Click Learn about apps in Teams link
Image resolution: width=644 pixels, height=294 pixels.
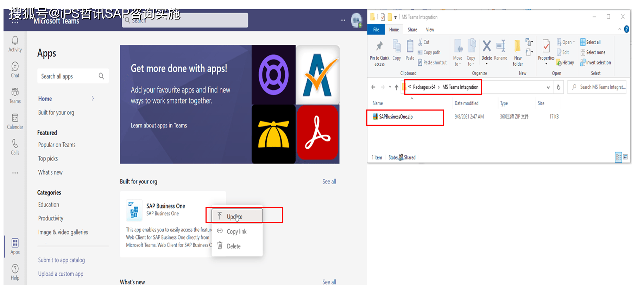[x=159, y=126]
